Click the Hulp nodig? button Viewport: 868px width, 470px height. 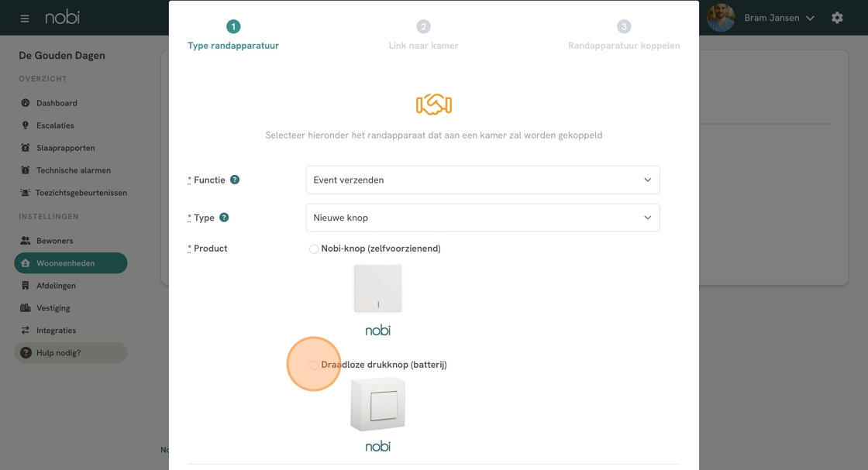point(71,353)
